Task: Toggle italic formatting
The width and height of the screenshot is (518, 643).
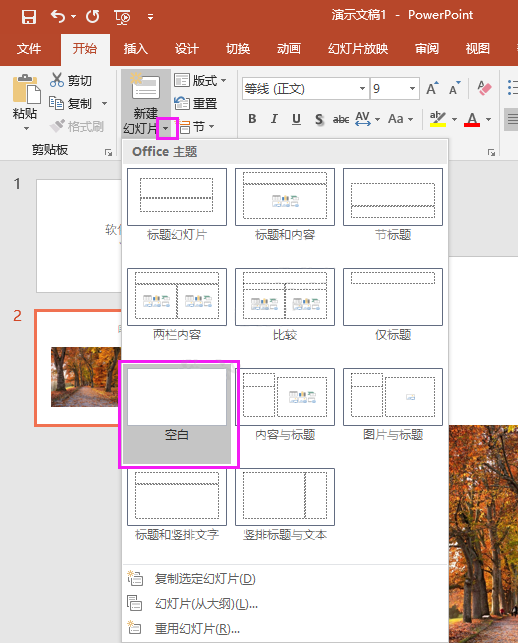Action: pos(274,119)
